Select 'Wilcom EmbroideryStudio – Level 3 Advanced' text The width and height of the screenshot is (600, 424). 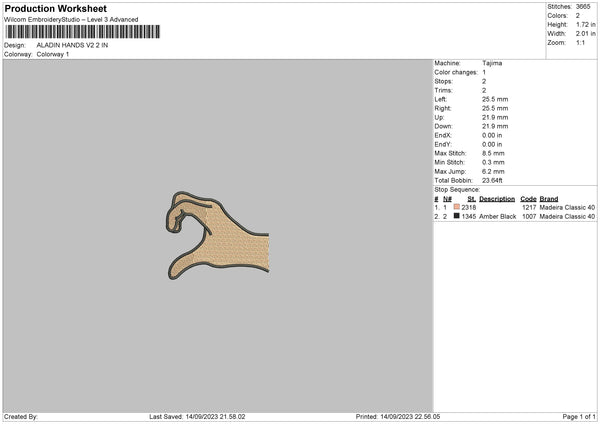(x=71, y=20)
